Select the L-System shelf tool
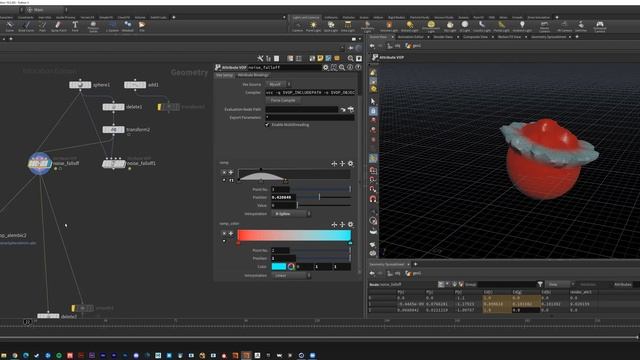 pyautogui.click(x=112, y=27)
